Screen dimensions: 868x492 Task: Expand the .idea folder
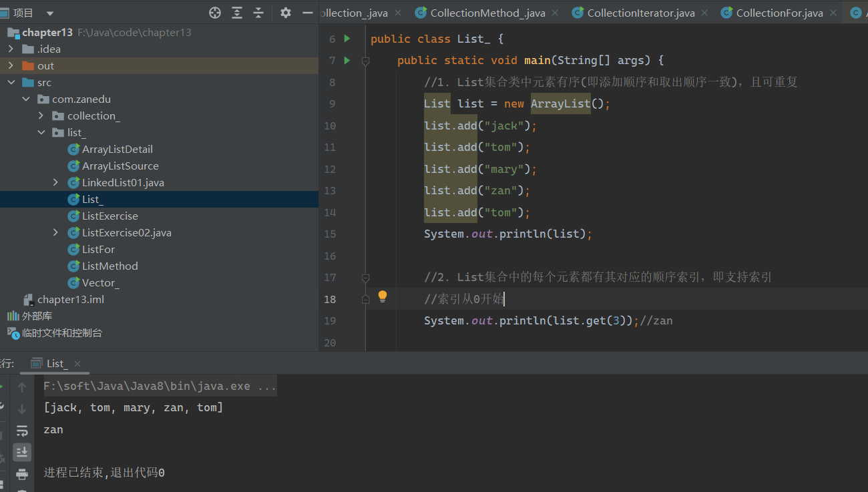[x=11, y=49]
